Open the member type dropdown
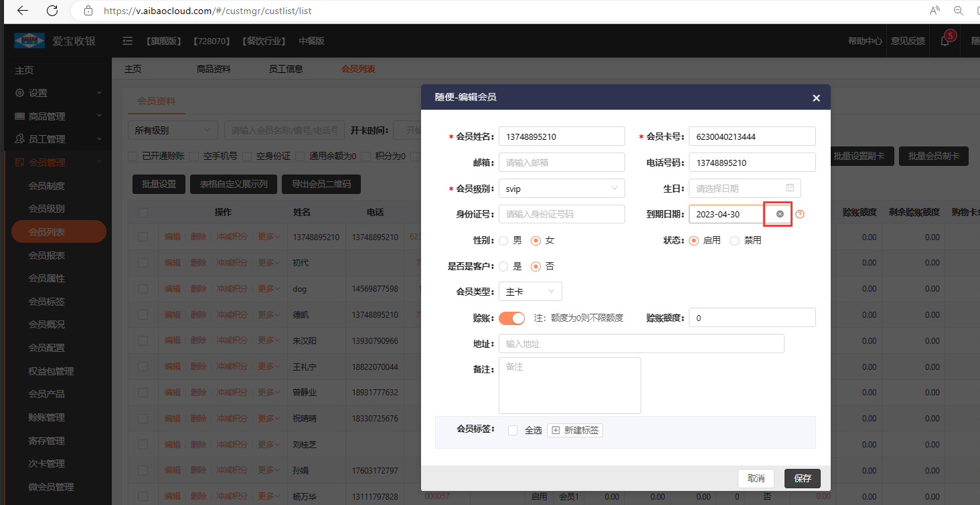This screenshot has width=980, height=505. coord(530,292)
